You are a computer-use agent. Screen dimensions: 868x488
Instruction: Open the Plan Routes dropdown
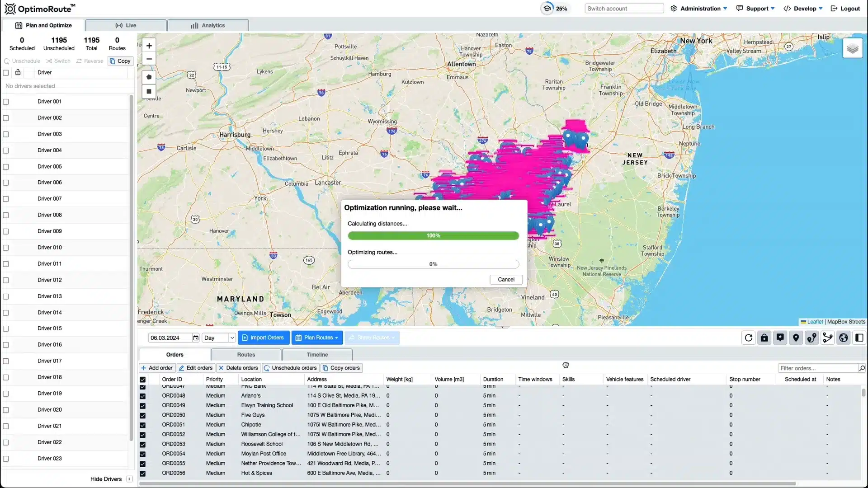tap(317, 338)
